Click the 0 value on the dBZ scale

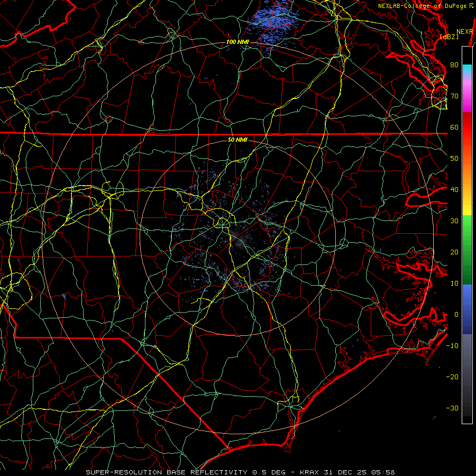pos(456,315)
